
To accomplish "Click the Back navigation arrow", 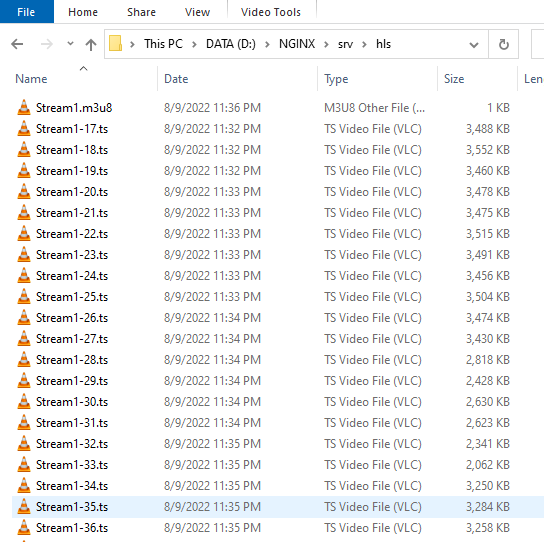I will [x=17, y=44].
